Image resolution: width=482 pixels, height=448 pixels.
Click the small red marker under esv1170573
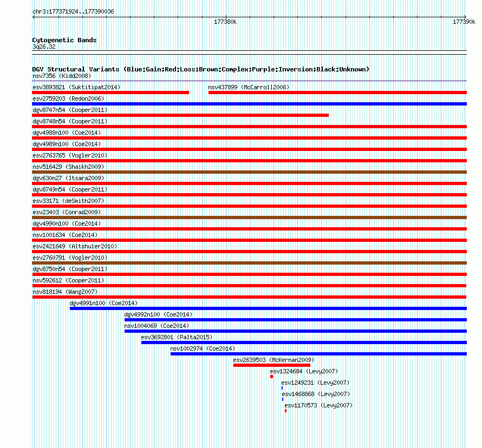click(285, 411)
